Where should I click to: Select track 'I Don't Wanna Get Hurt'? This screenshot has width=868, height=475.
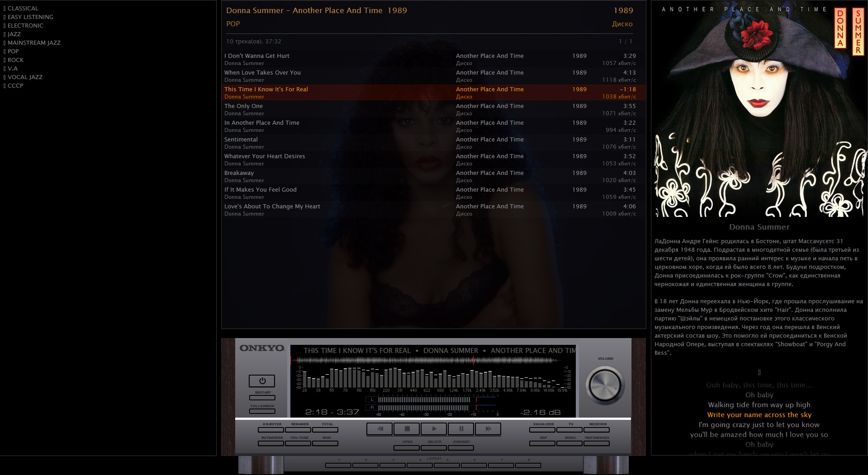pos(433,59)
